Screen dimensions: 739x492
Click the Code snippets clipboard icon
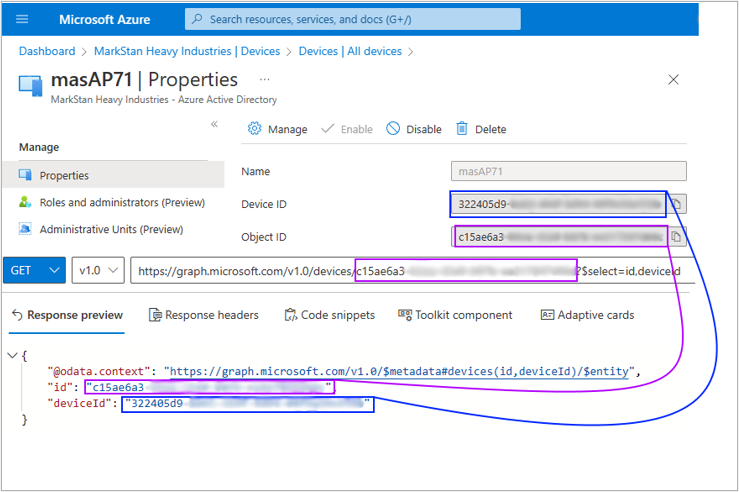click(x=290, y=315)
